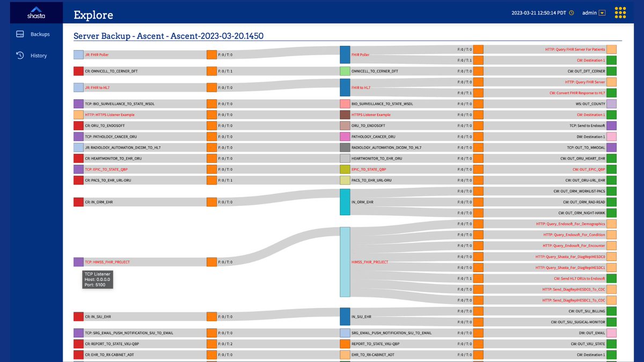Click the Explore page title
This screenshot has height=362, width=644.
93,14
